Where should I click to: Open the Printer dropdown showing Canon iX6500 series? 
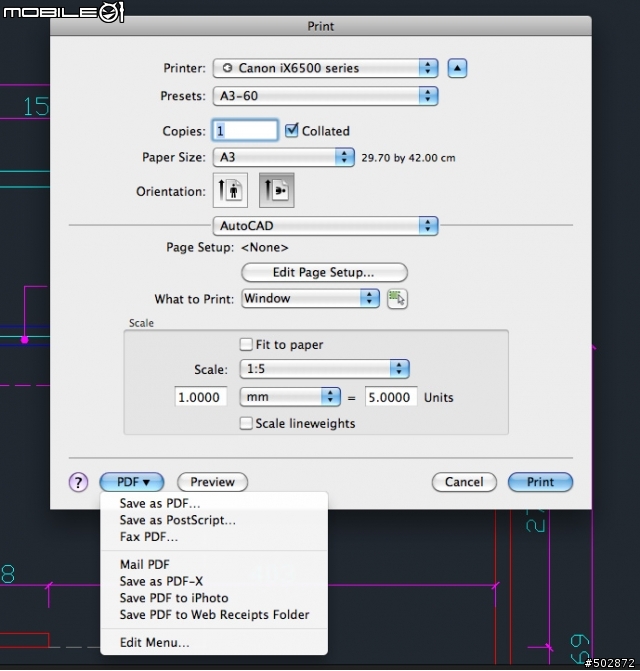point(325,68)
